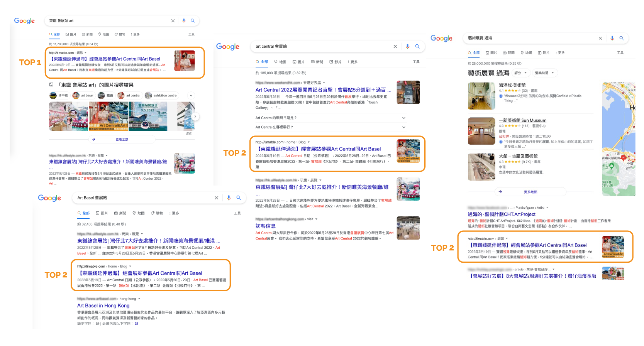
Task: Click Google logo in '藝術展覽 過海' search
Action: [x=441, y=38]
